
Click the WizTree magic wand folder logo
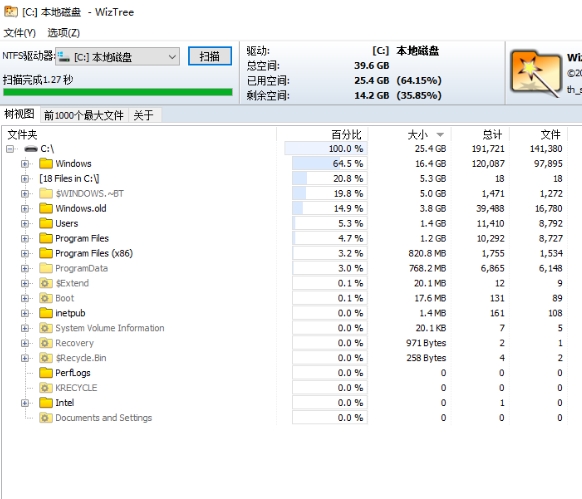coord(536,74)
